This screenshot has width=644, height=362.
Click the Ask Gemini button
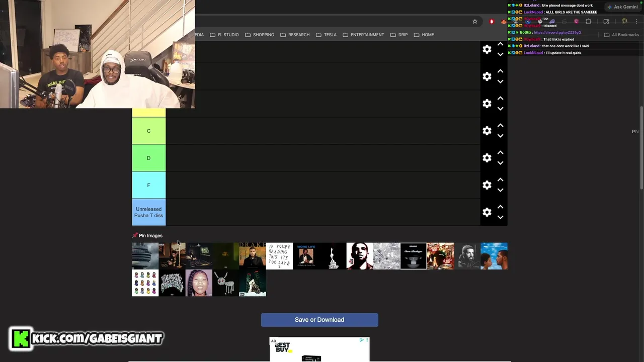(622, 7)
